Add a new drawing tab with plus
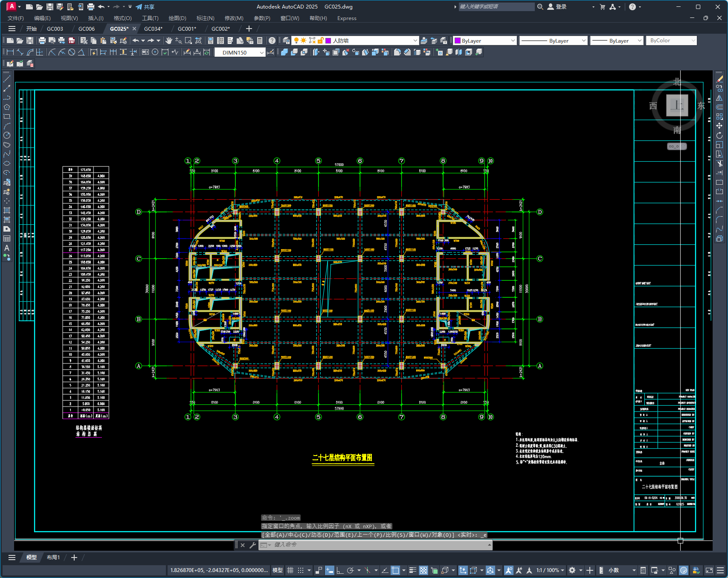This screenshot has height=578, width=728. (249, 29)
